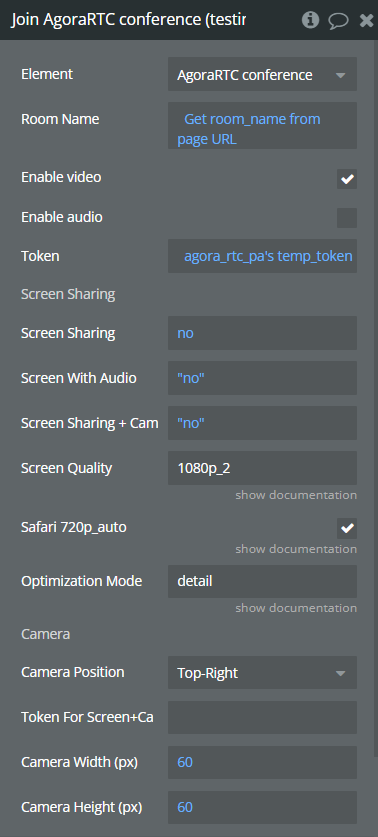Edit the Screen Sharing + Cam field
Image resolution: width=378 pixels, height=837 pixels.
(x=262, y=423)
